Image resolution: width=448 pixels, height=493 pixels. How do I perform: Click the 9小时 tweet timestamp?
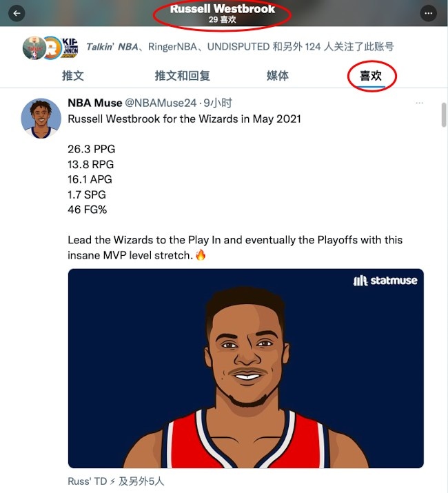click(x=218, y=103)
